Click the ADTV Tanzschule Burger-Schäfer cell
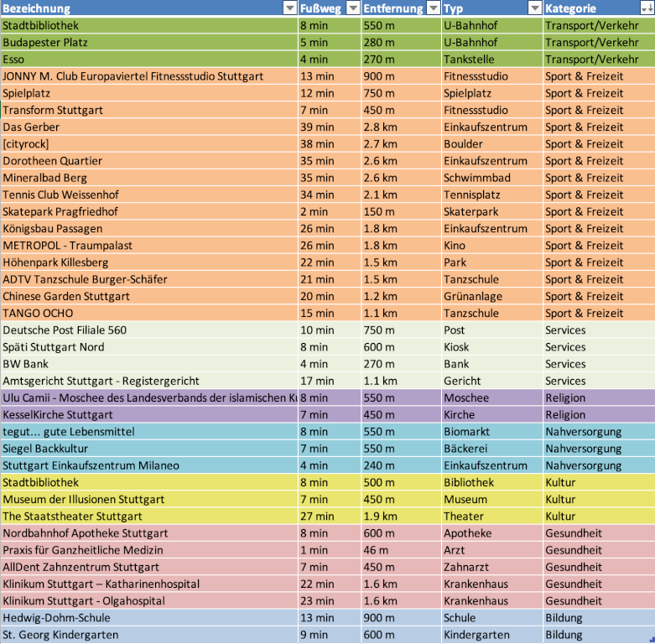Viewport: 655px width, 644px height. 149,279
